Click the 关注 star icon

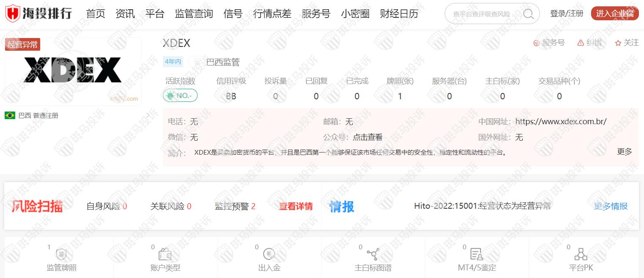coord(618,43)
